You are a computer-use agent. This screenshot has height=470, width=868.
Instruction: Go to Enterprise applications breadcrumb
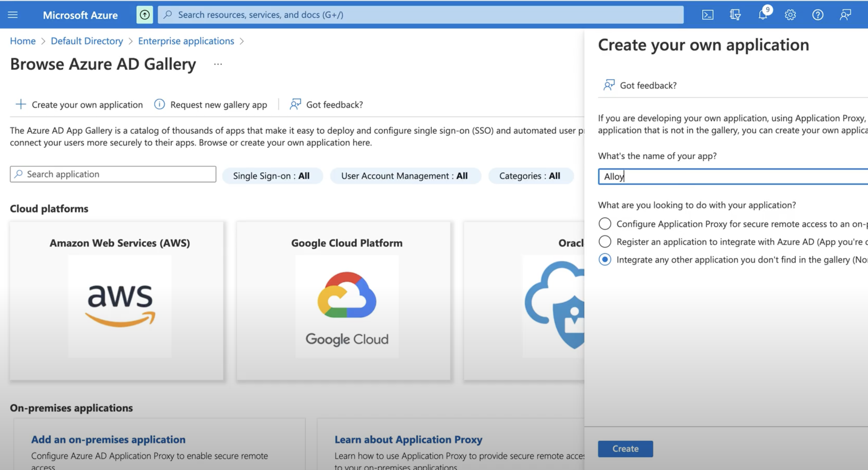(x=186, y=41)
